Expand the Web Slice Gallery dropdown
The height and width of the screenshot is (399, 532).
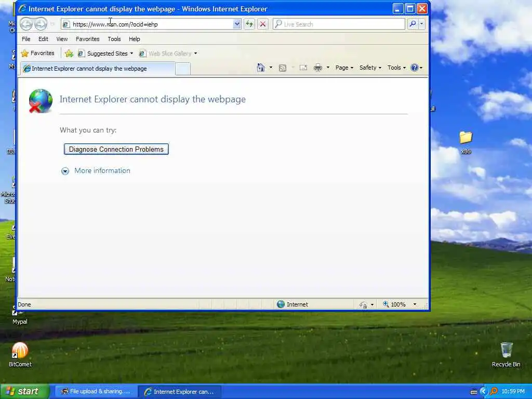[195, 54]
